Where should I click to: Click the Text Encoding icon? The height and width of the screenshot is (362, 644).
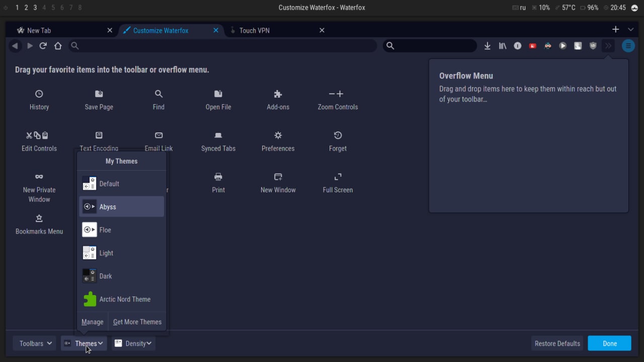99,135
